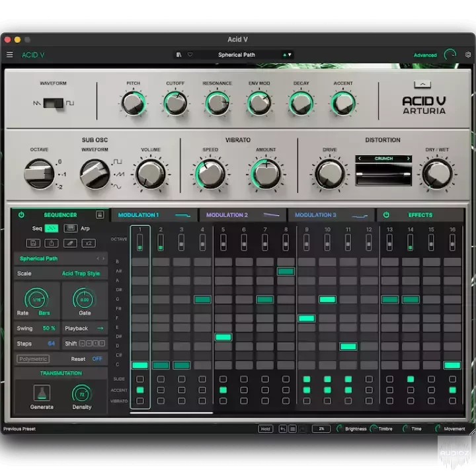Open the Modulation 3 tab

point(331,215)
